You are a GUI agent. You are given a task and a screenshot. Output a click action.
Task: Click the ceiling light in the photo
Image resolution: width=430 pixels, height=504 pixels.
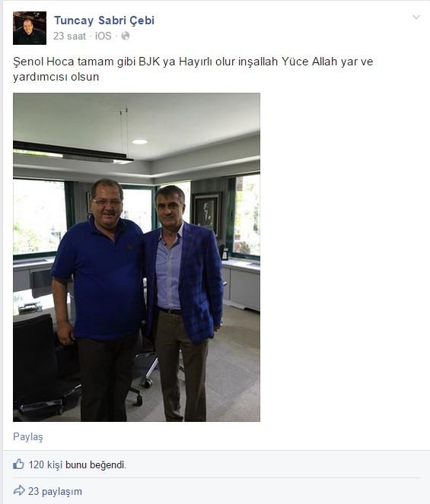click(x=139, y=141)
